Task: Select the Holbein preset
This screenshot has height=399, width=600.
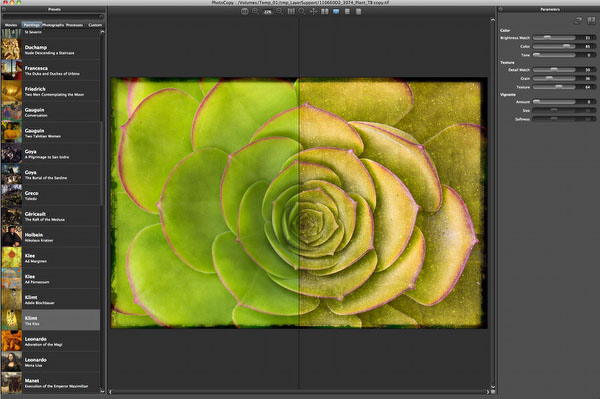Action: pos(50,237)
